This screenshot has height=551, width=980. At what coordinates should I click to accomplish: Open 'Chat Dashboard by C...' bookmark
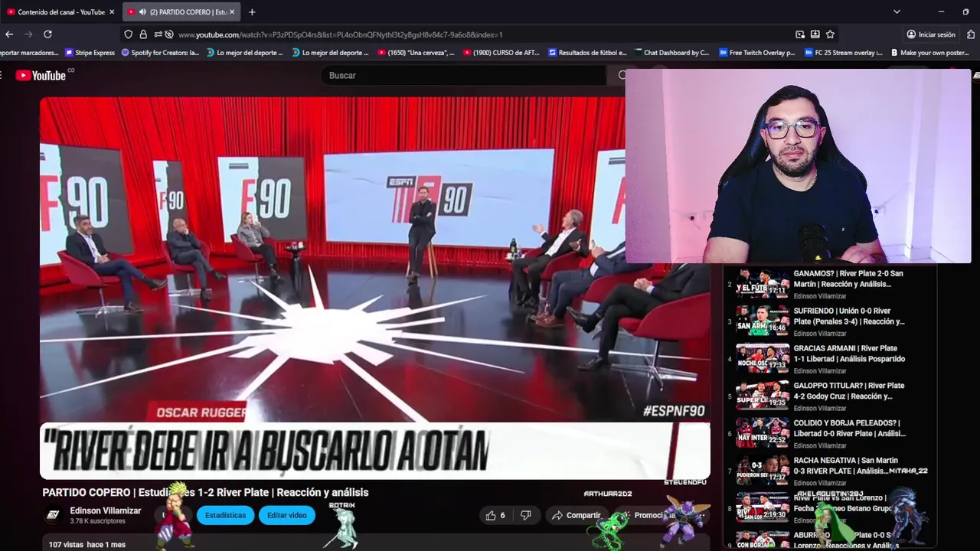click(671, 53)
